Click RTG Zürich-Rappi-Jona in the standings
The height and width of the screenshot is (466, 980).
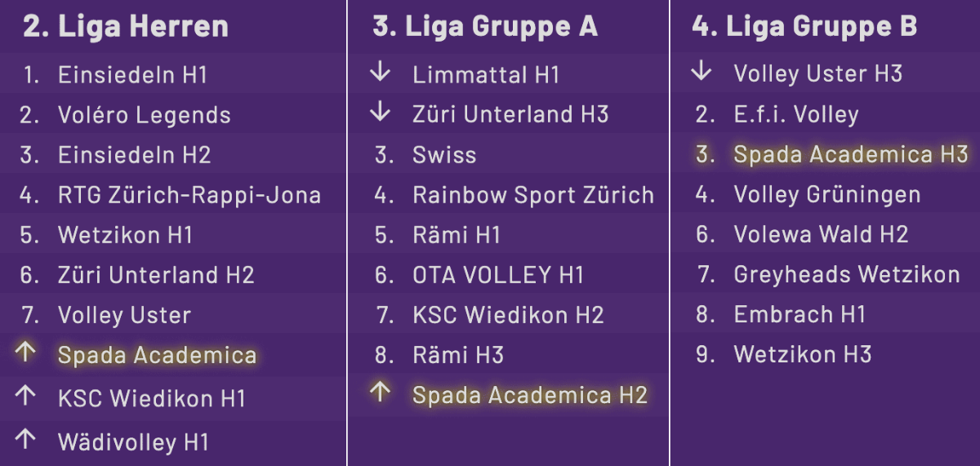[189, 196]
